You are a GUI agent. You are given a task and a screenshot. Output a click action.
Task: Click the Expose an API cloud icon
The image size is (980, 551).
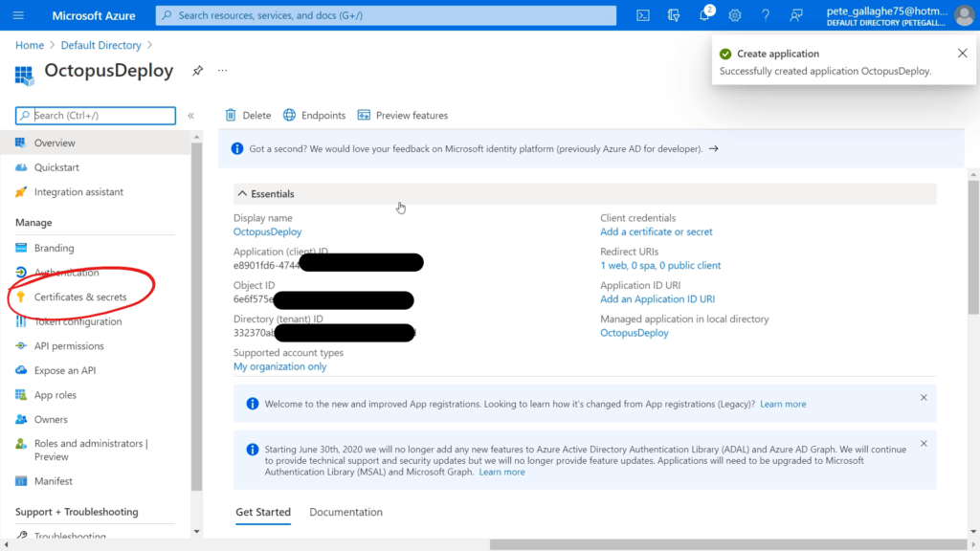21,370
